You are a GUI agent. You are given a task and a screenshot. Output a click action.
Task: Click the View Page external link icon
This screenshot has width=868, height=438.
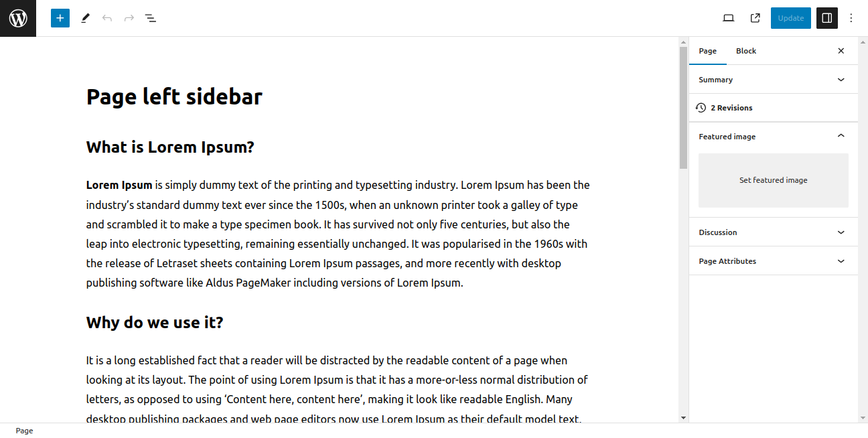[755, 18]
